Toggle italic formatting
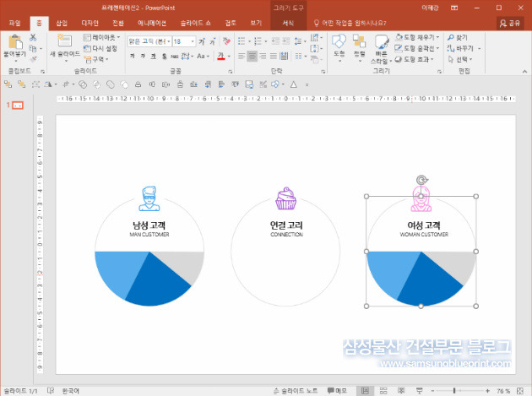Screen dimensions: 532x396 (143, 56)
